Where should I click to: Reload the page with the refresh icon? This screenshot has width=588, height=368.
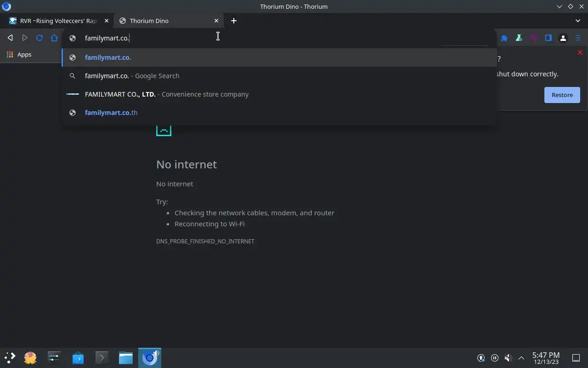[x=40, y=38]
